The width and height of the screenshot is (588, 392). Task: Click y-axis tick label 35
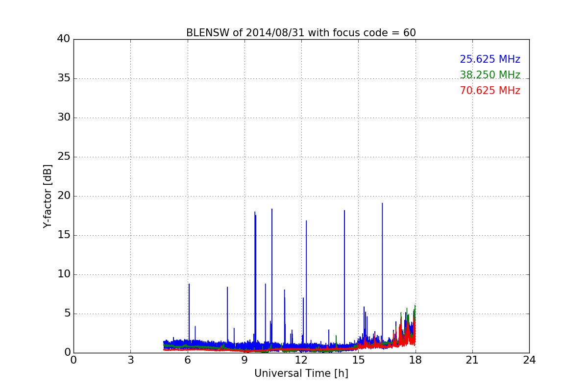(63, 78)
